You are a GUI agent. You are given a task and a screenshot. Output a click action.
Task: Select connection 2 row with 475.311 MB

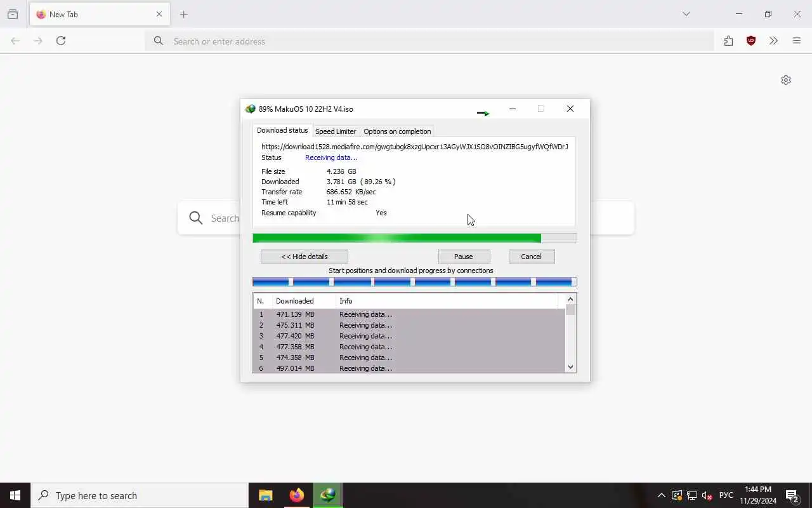409,325
